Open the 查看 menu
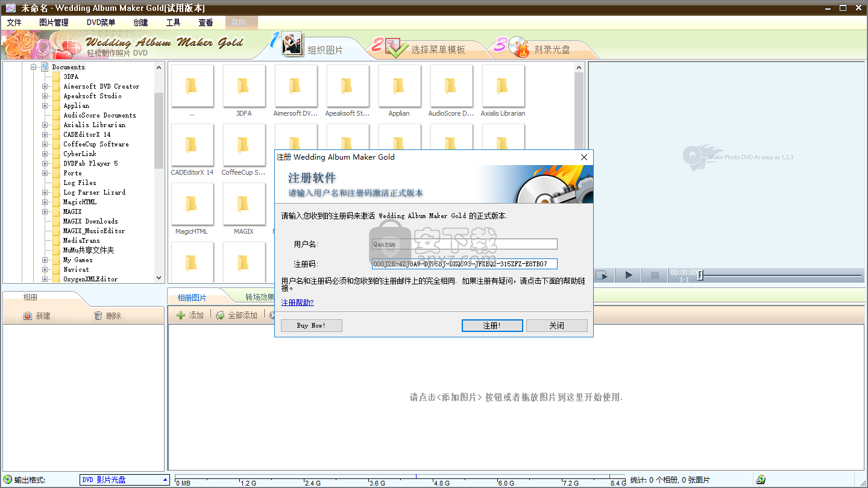This screenshot has width=868, height=488. point(206,22)
